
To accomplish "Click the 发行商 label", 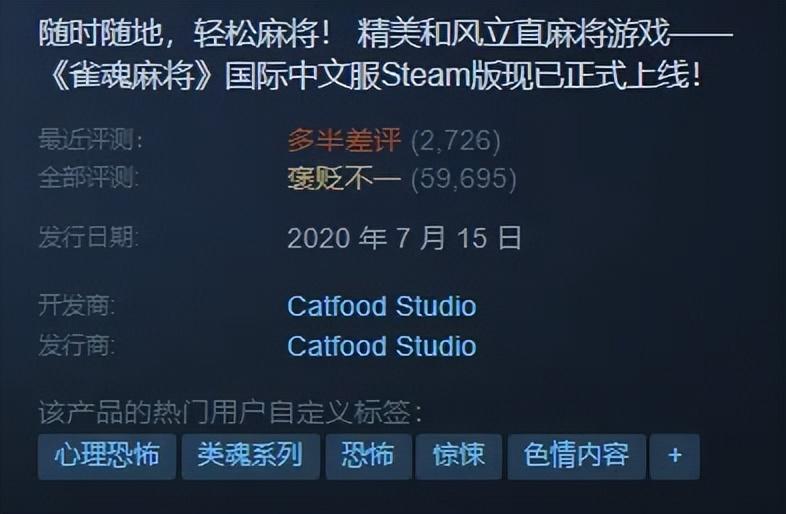I will (77, 346).
